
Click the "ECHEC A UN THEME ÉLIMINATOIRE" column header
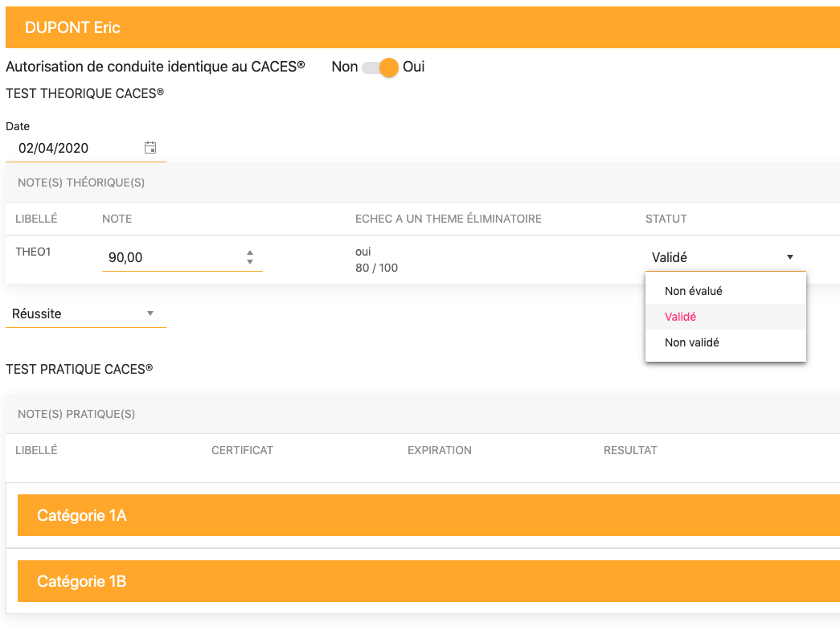(449, 219)
